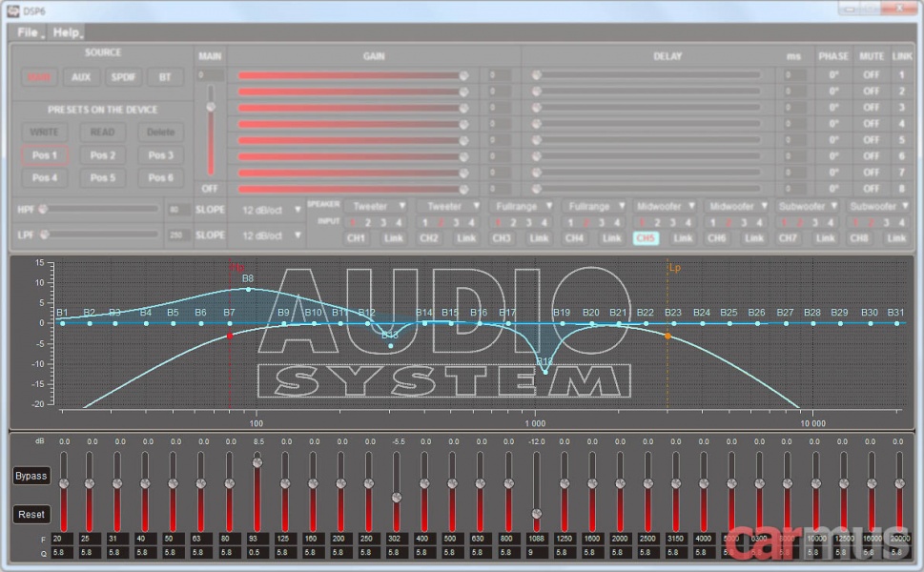Click the 93 Hz EQ band slider knob
Screen dimensions: 924x572
[257, 462]
